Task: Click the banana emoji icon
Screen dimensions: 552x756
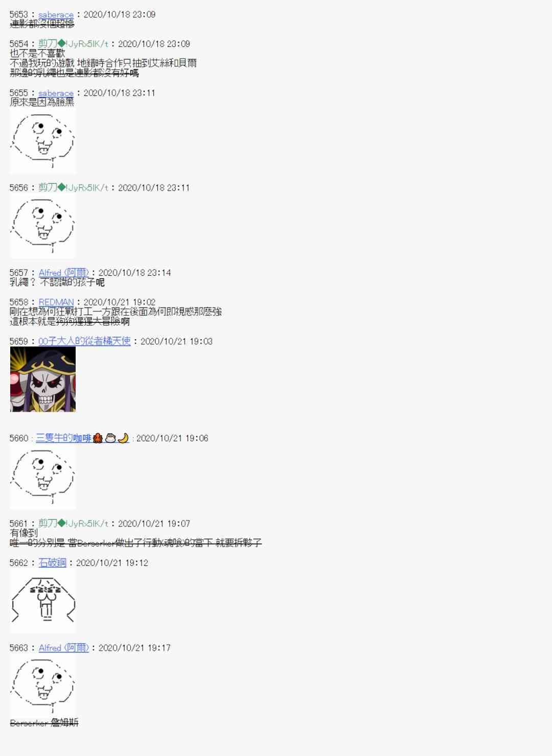Action: pyautogui.click(x=123, y=438)
